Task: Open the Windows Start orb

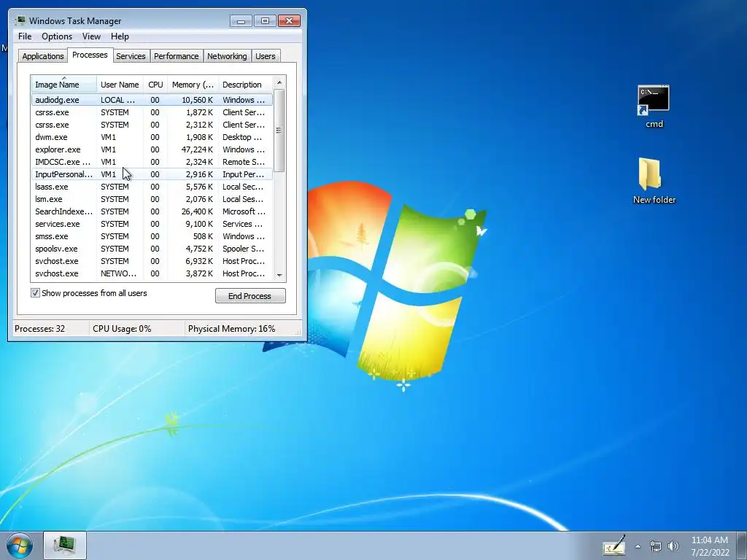Action: [20, 545]
